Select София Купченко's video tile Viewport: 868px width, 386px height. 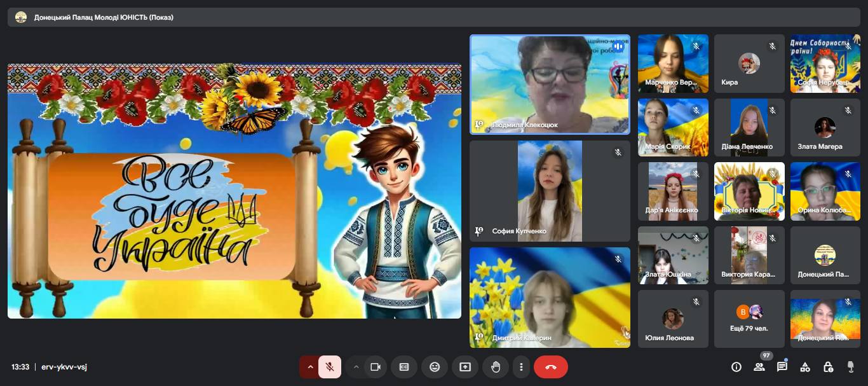(550, 191)
